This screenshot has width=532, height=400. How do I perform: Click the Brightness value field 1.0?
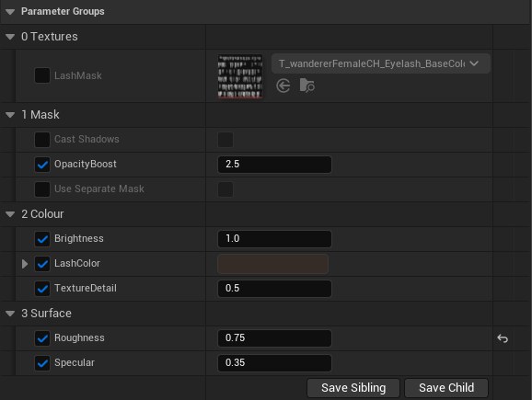[x=274, y=239]
